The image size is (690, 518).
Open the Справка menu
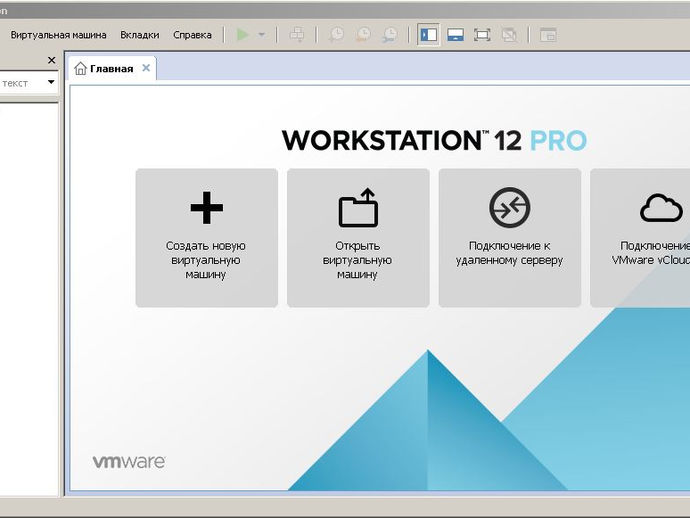(x=192, y=35)
